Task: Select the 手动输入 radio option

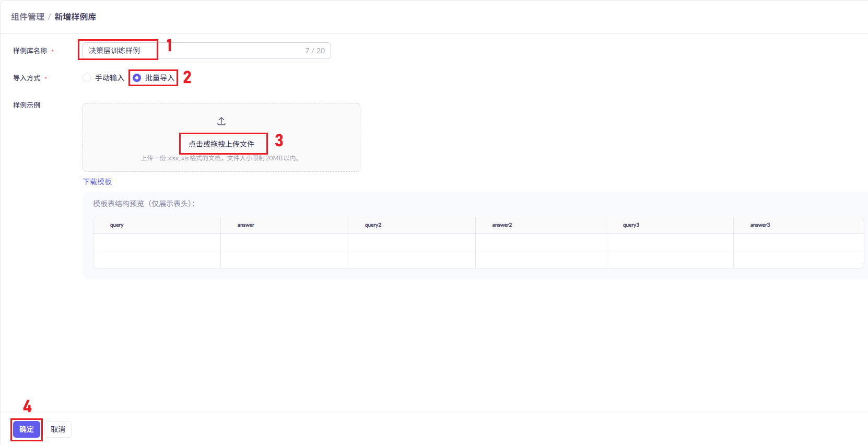Action: [x=87, y=78]
